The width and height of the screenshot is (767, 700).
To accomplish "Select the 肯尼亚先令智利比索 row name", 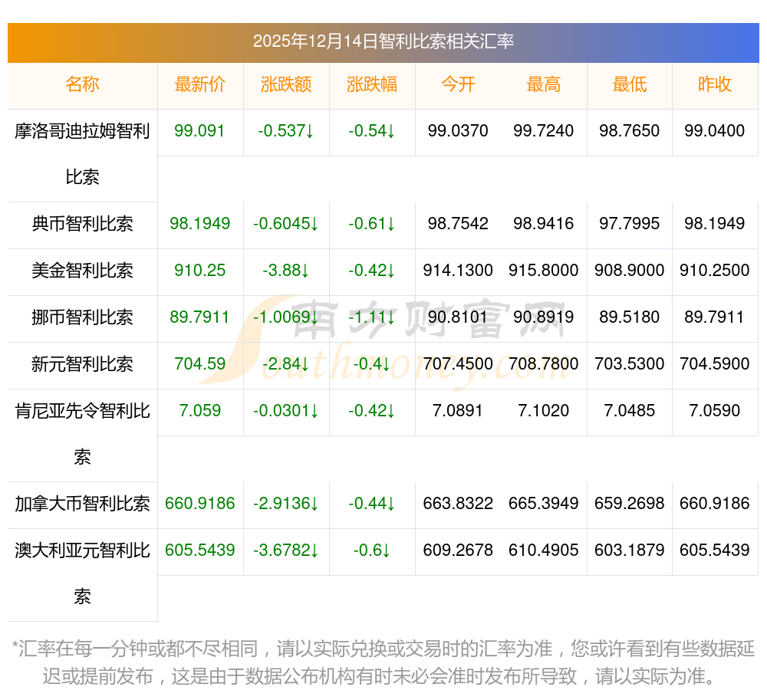I will [x=82, y=434].
